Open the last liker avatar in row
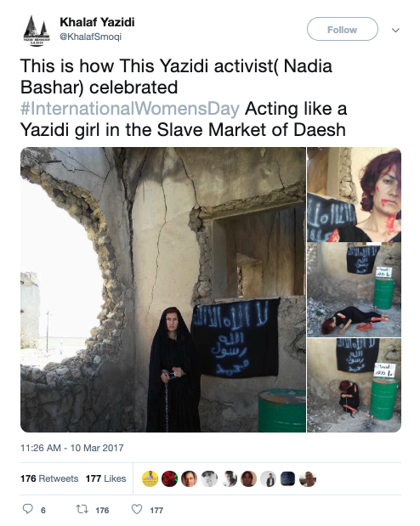 308,478
